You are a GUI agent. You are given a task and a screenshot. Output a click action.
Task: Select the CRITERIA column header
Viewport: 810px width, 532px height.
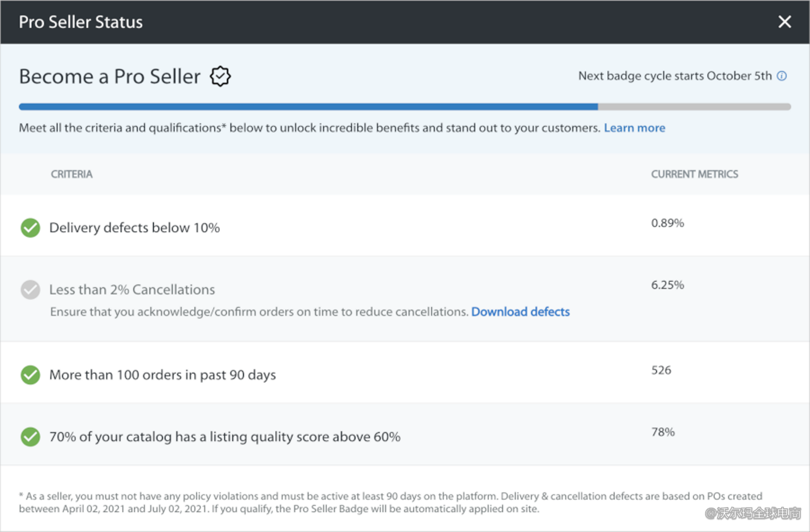(x=71, y=174)
